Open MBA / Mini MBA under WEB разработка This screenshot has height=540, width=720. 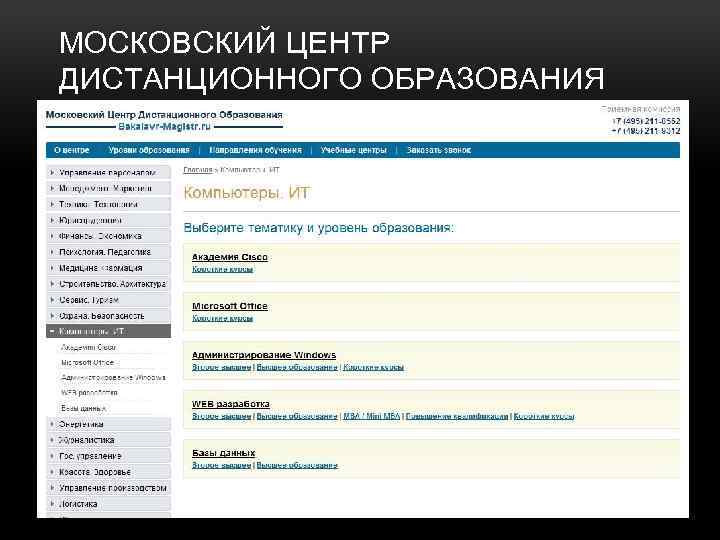point(372,416)
